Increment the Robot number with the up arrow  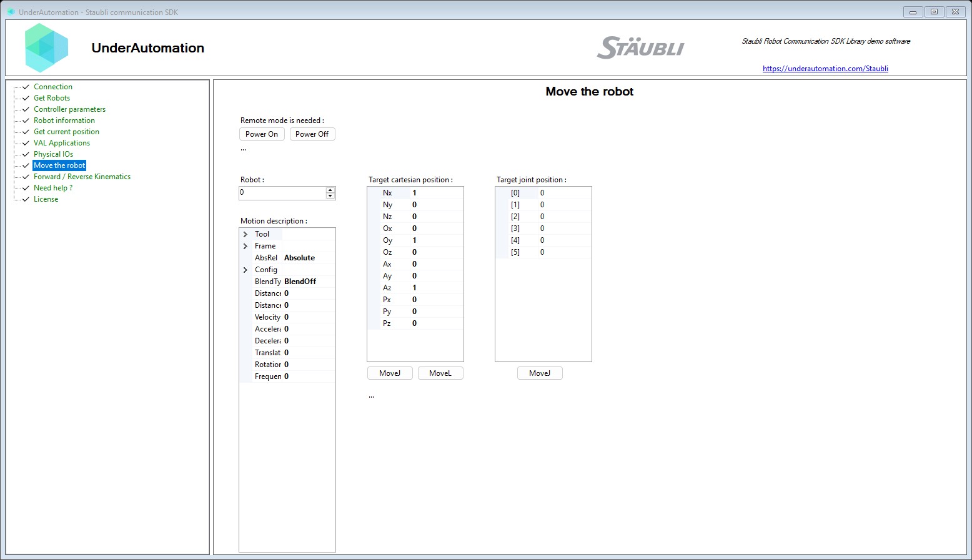330,190
